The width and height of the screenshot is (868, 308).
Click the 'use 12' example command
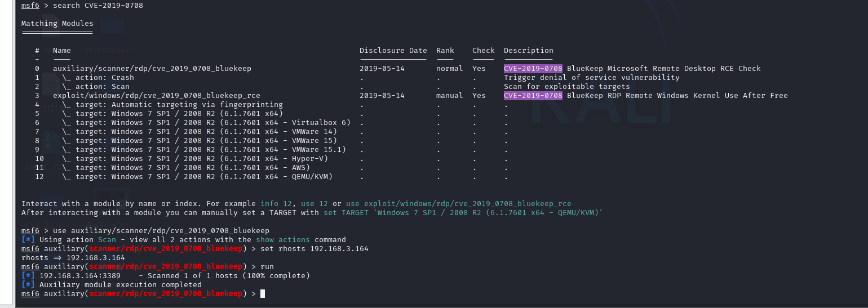coord(314,204)
